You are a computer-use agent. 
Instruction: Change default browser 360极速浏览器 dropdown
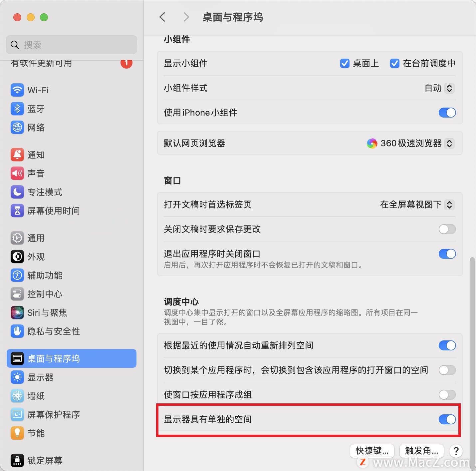point(410,143)
